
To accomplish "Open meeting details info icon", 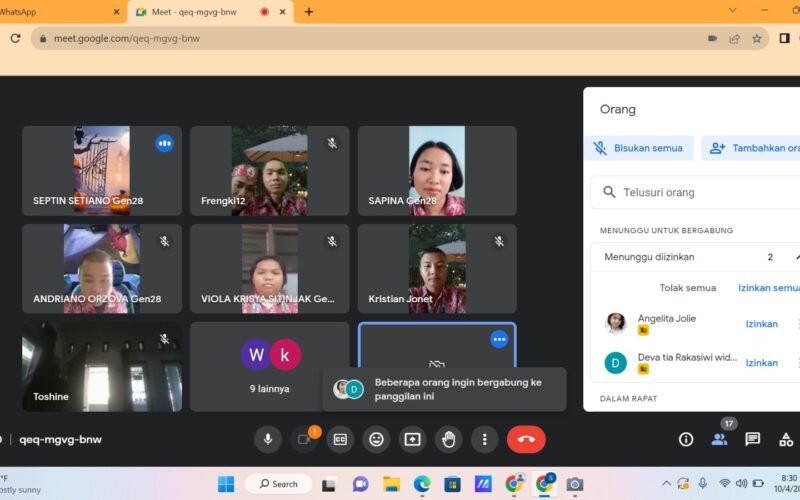I will point(686,439).
